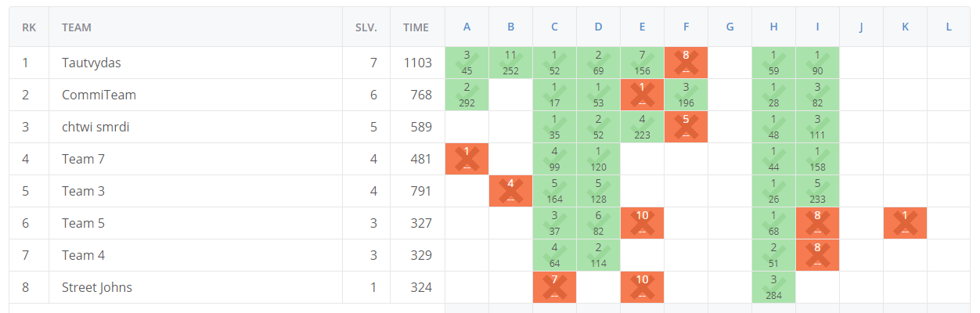Click the SLV. column header
The width and height of the screenshot is (980, 313).
[x=366, y=27]
